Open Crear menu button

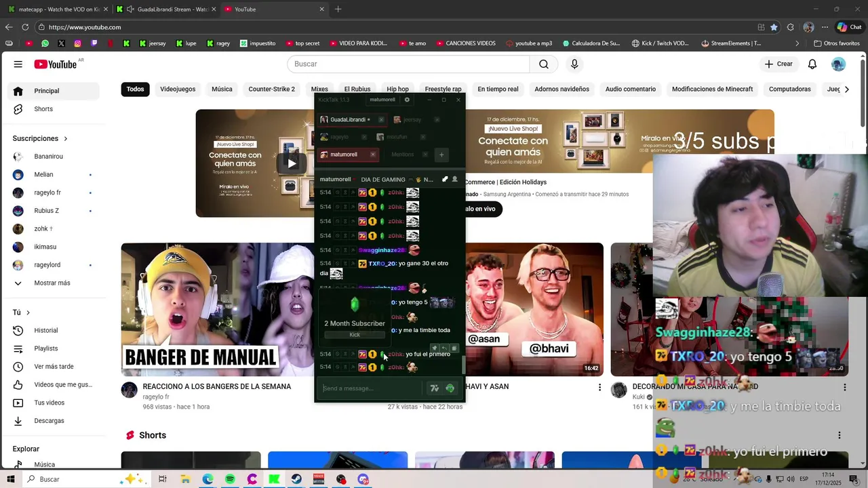(778, 64)
